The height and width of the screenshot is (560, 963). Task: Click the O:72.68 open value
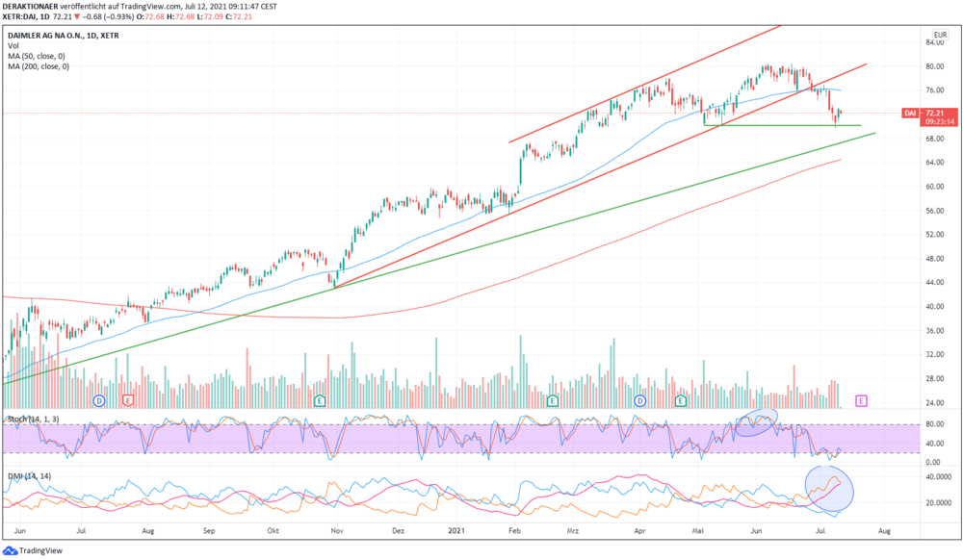[x=150, y=16]
